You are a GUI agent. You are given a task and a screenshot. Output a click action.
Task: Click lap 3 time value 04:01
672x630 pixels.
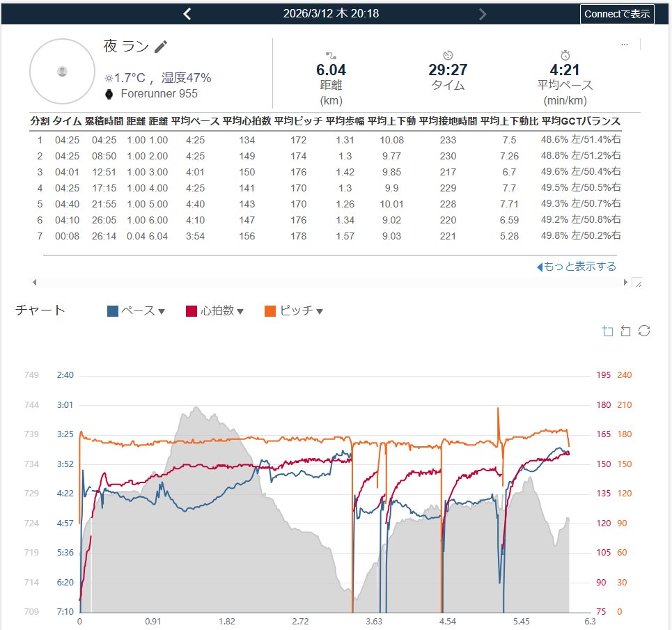coord(68,172)
